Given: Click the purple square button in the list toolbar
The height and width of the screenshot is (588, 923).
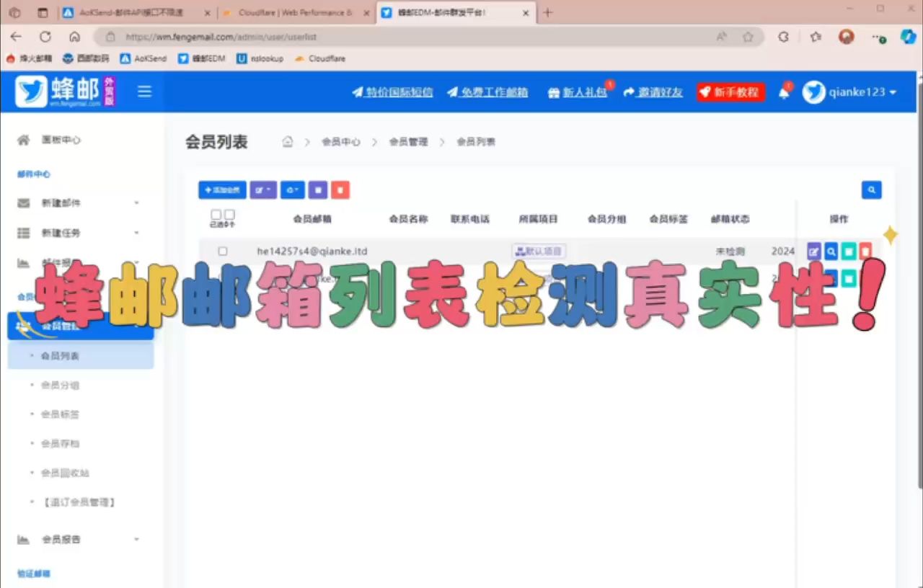Looking at the screenshot, I should pos(318,190).
